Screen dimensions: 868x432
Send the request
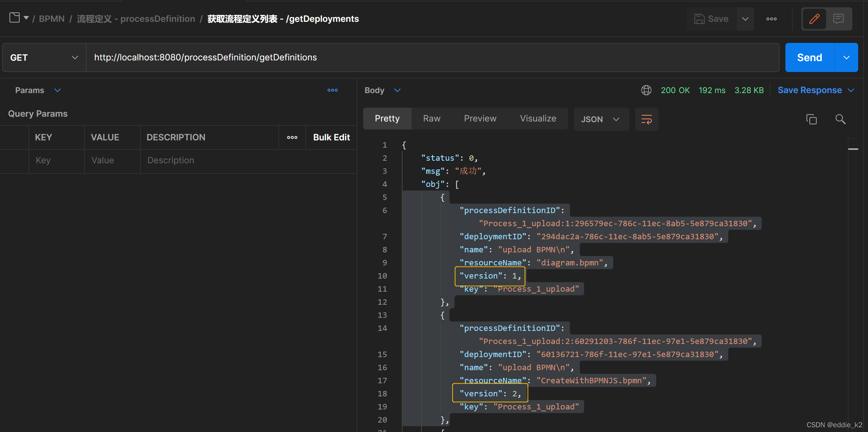pyautogui.click(x=809, y=57)
